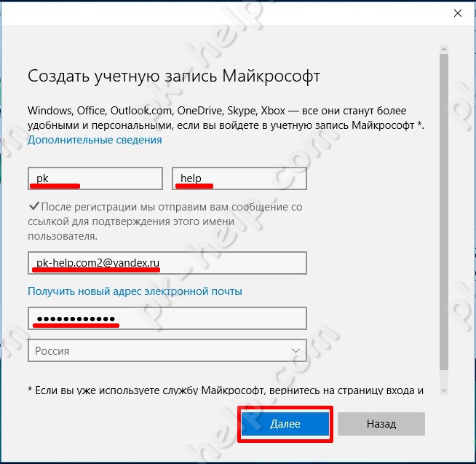Image resolution: width=476 pixels, height=464 pixels.
Task: Close the Microsoft account dialog
Action: pyautogui.click(x=458, y=13)
